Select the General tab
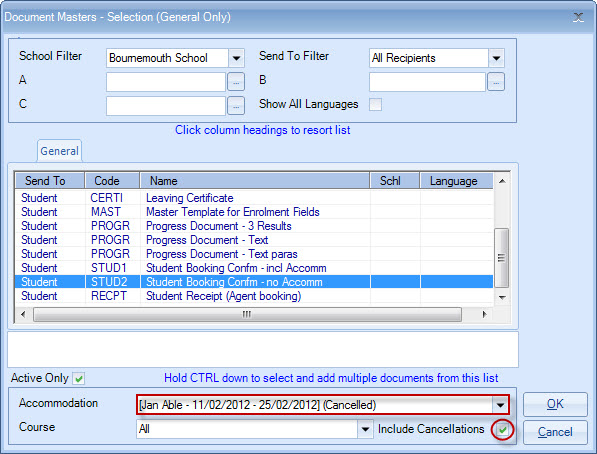This screenshot has height=454, width=597. pyautogui.click(x=59, y=151)
